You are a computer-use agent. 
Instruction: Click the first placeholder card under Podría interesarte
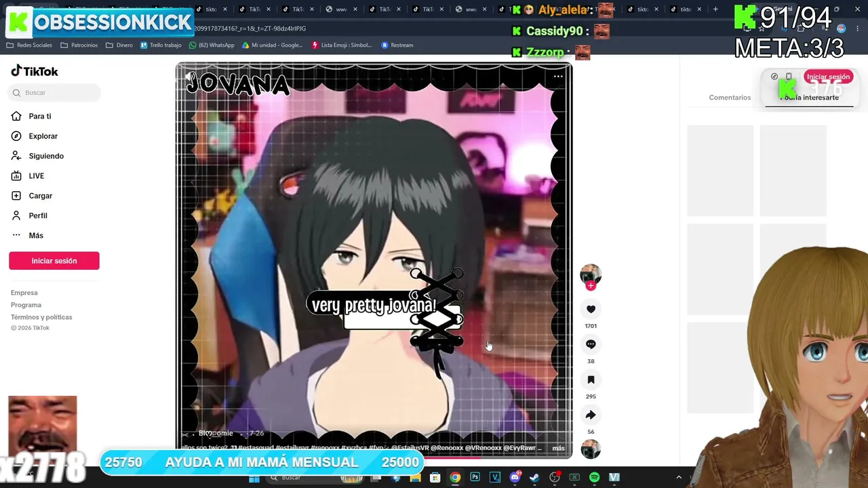[720, 171]
